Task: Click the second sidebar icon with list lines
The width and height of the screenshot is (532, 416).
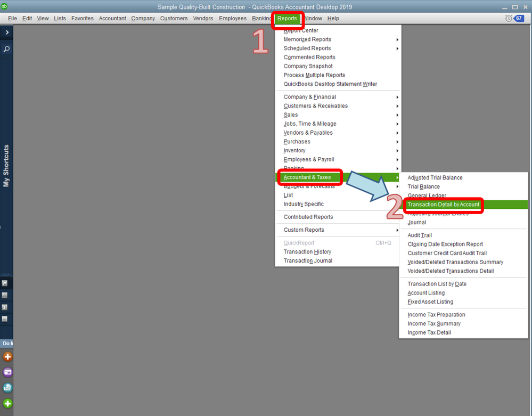Action: (x=5, y=295)
